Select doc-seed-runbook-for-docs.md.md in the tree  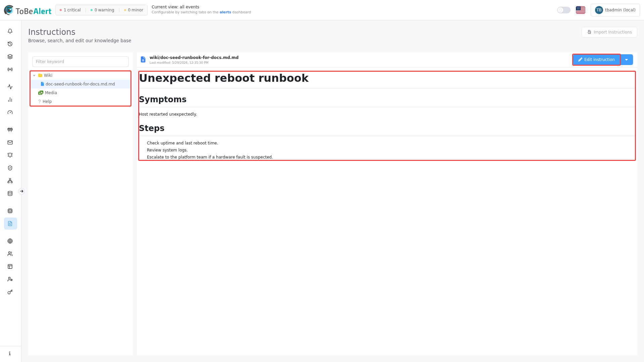(80, 84)
